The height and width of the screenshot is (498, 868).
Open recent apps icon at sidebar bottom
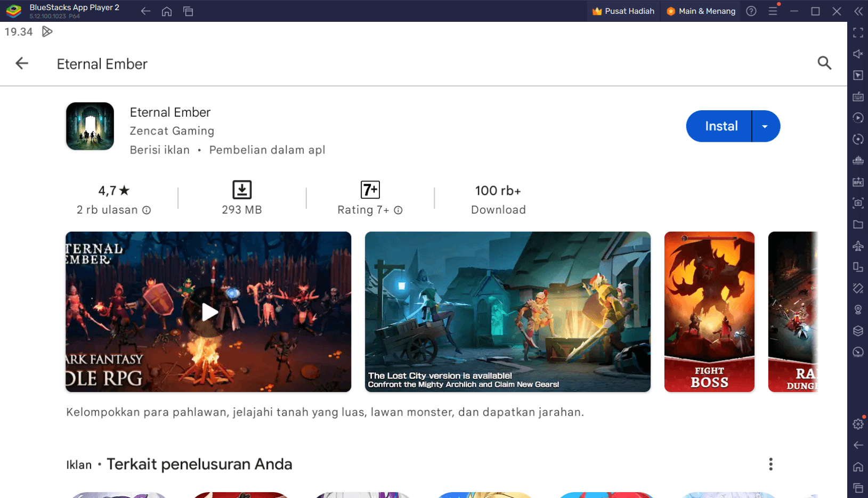(x=858, y=488)
